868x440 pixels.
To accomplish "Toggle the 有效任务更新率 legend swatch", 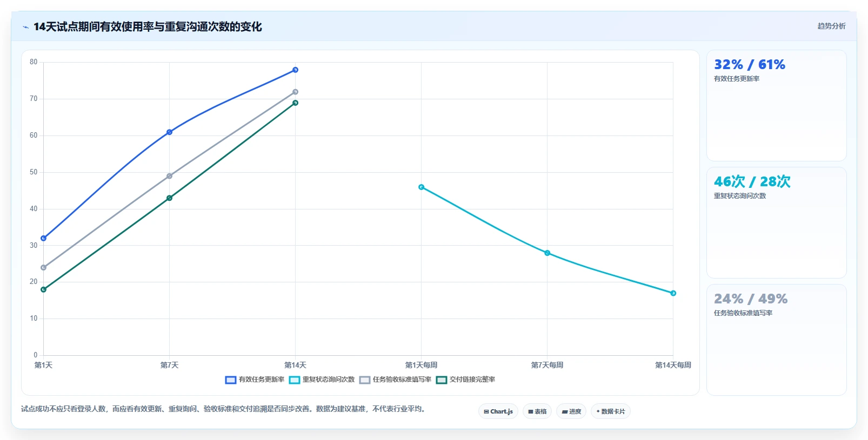I will [231, 380].
